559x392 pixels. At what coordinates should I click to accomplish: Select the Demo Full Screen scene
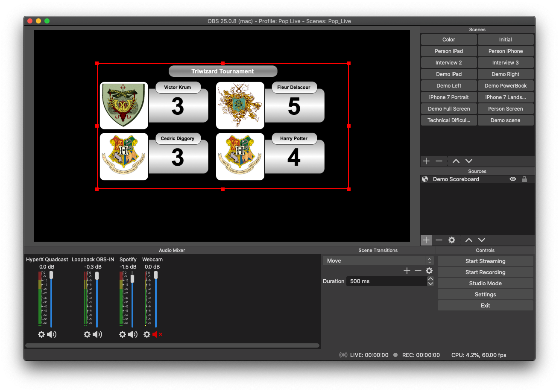tap(449, 109)
